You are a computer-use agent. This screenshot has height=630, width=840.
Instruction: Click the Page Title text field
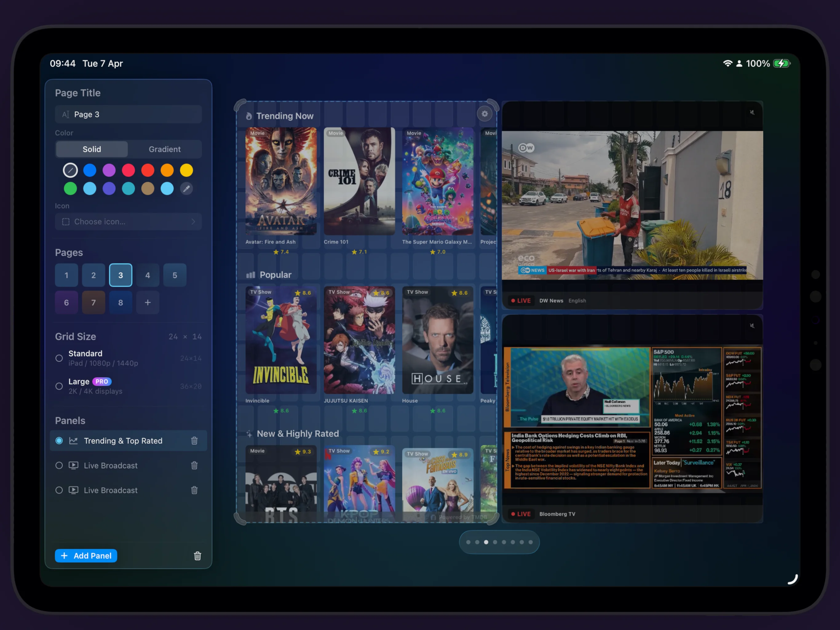pyautogui.click(x=128, y=114)
